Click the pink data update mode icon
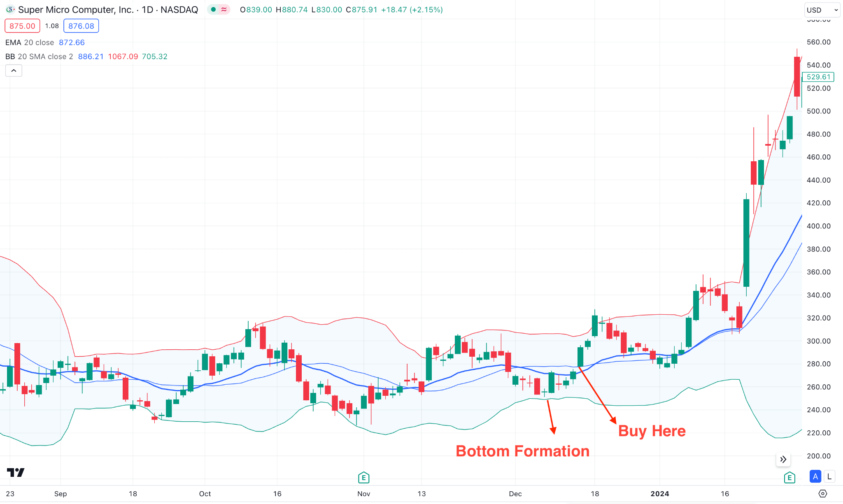The image size is (843, 504). click(224, 9)
